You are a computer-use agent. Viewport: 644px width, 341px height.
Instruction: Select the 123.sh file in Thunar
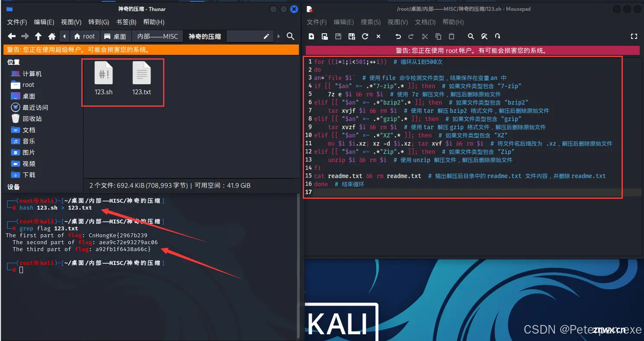(103, 78)
